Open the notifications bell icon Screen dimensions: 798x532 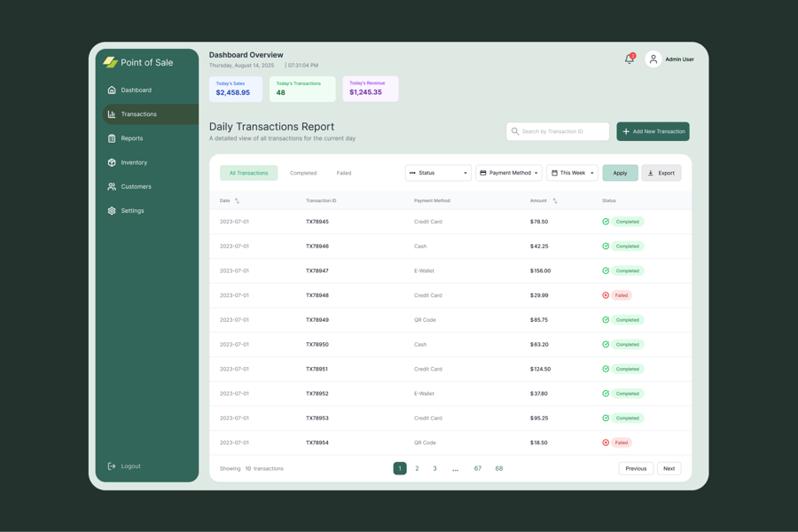(630, 59)
